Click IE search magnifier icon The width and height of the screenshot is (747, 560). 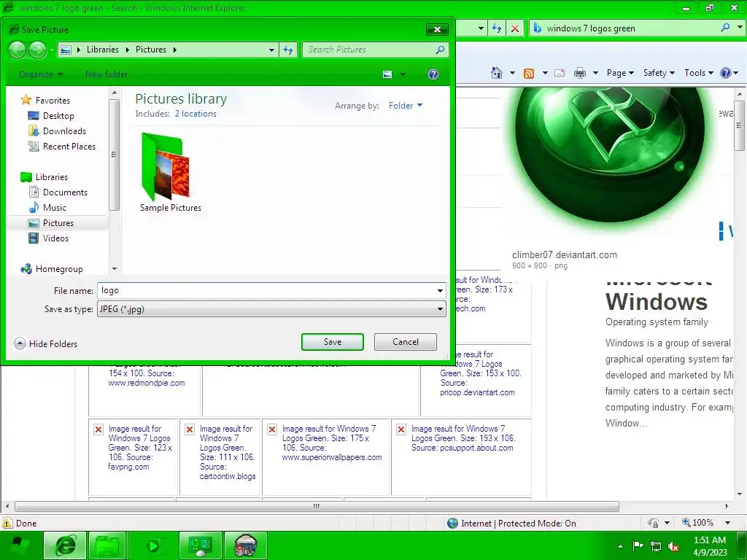[x=726, y=28]
